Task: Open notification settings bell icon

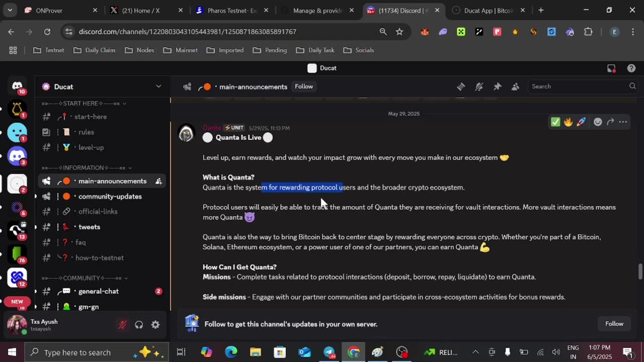Action: click(x=479, y=86)
